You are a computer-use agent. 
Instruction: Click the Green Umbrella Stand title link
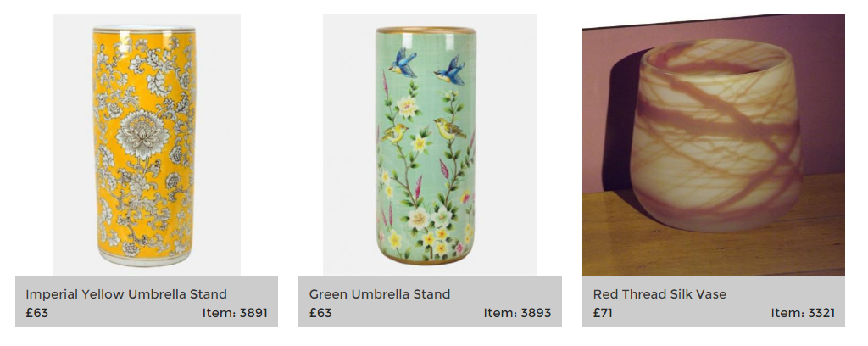coord(380,294)
